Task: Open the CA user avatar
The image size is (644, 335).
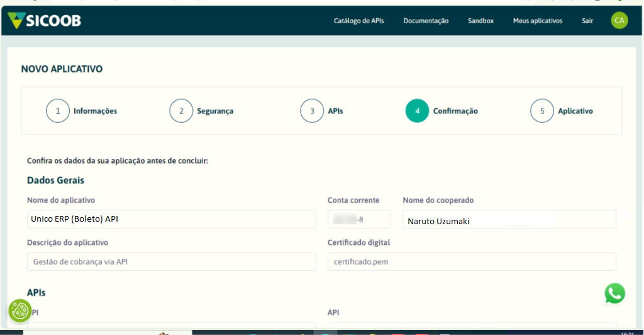Action: coord(619,21)
